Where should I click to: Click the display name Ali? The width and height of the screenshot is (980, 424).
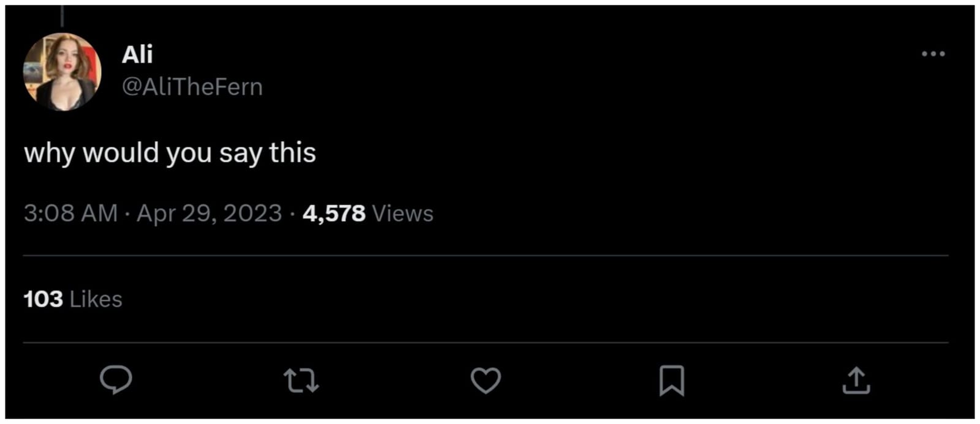click(x=137, y=54)
